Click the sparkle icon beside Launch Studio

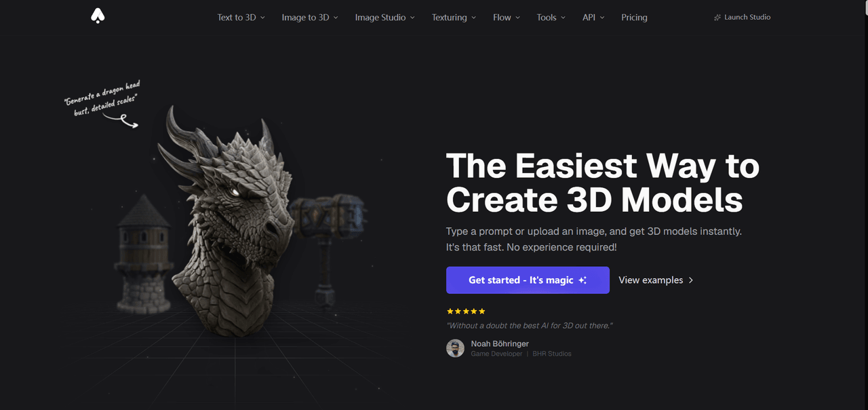pos(717,18)
